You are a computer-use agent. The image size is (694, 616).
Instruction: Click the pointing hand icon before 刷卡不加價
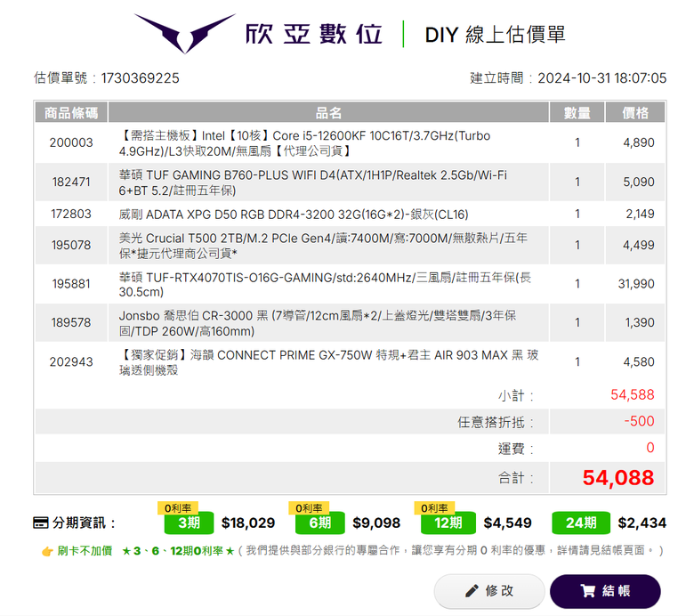[47, 551]
